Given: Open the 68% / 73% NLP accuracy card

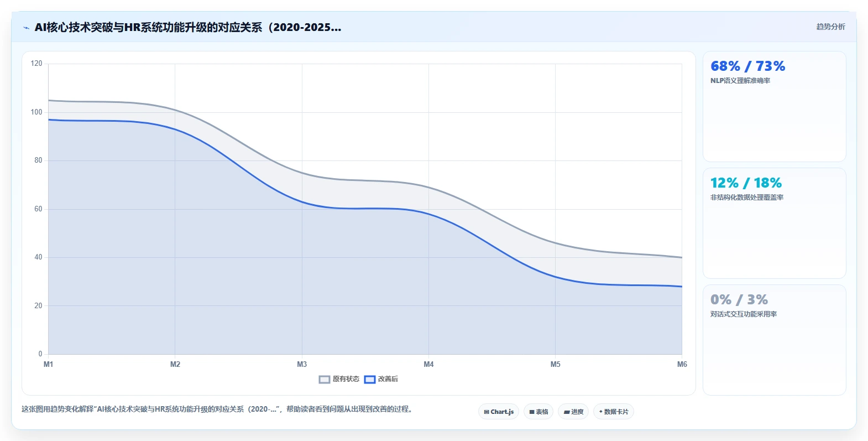Looking at the screenshot, I should coord(774,106).
